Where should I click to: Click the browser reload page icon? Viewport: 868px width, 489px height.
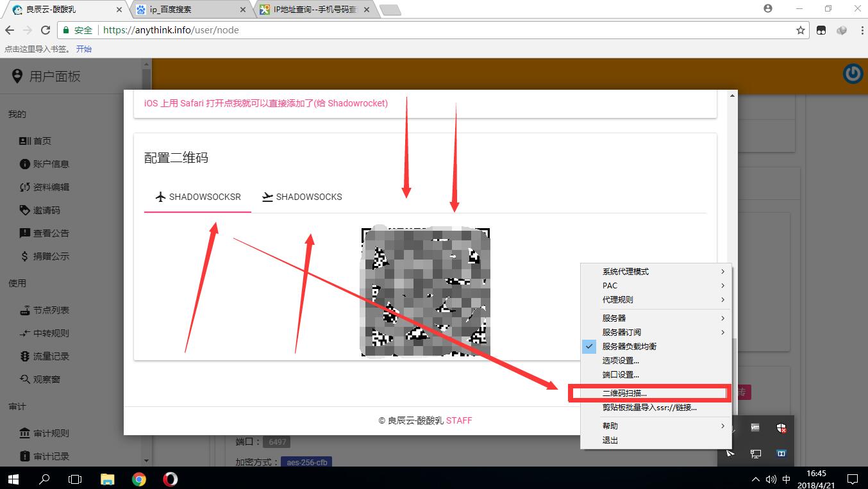coord(46,30)
